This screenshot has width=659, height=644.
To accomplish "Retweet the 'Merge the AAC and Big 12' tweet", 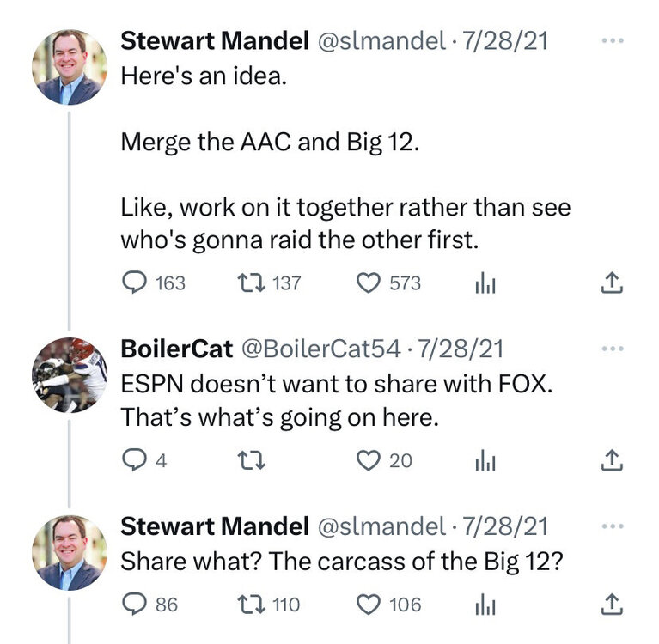I will click(250, 283).
